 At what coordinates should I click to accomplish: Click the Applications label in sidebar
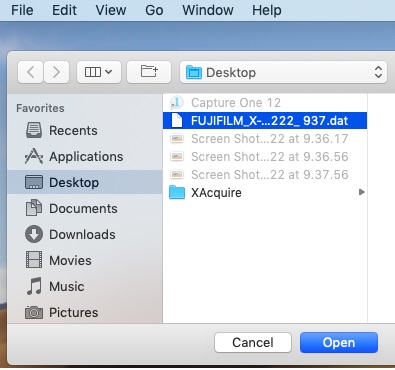(86, 157)
